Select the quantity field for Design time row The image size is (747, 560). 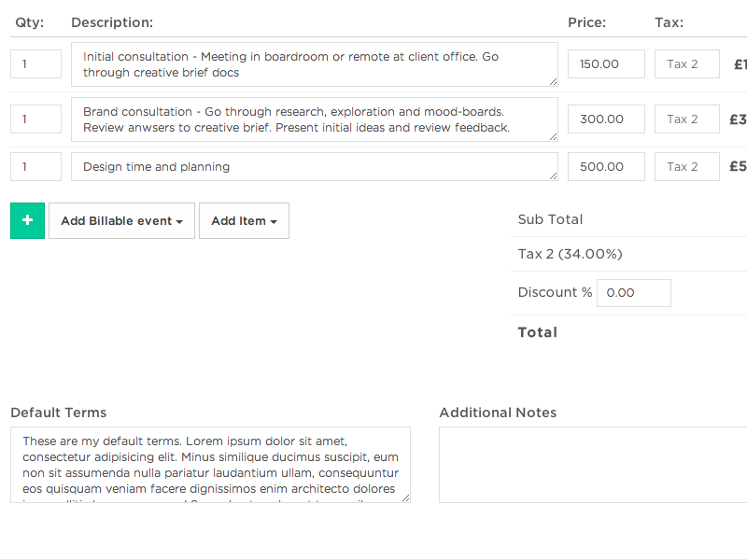pos(35,166)
